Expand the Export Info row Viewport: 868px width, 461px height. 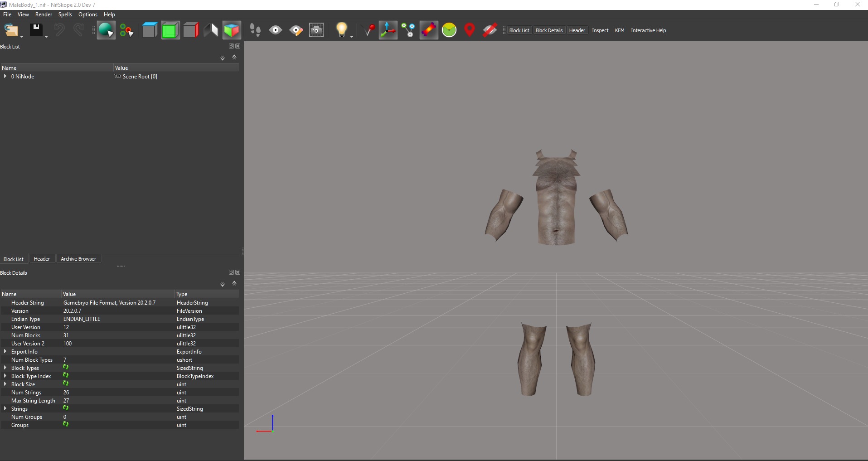click(5, 352)
